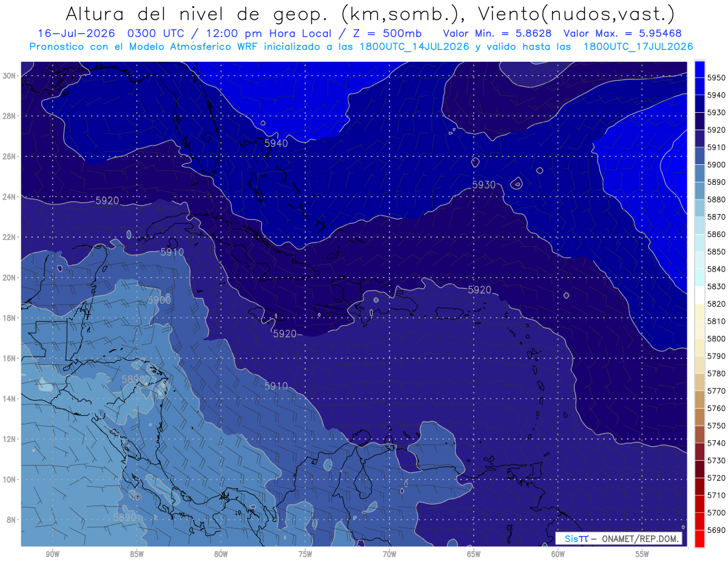Click the 'Valor Min. = 5.8628' text
The height and width of the screenshot is (562, 728).
click(497, 33)
